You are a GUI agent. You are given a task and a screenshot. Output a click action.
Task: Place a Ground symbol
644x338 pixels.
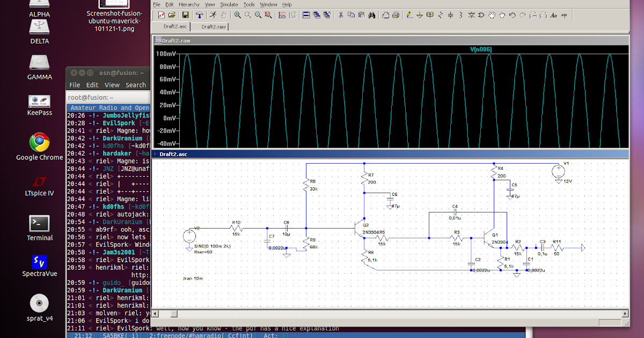coord(420,15)
